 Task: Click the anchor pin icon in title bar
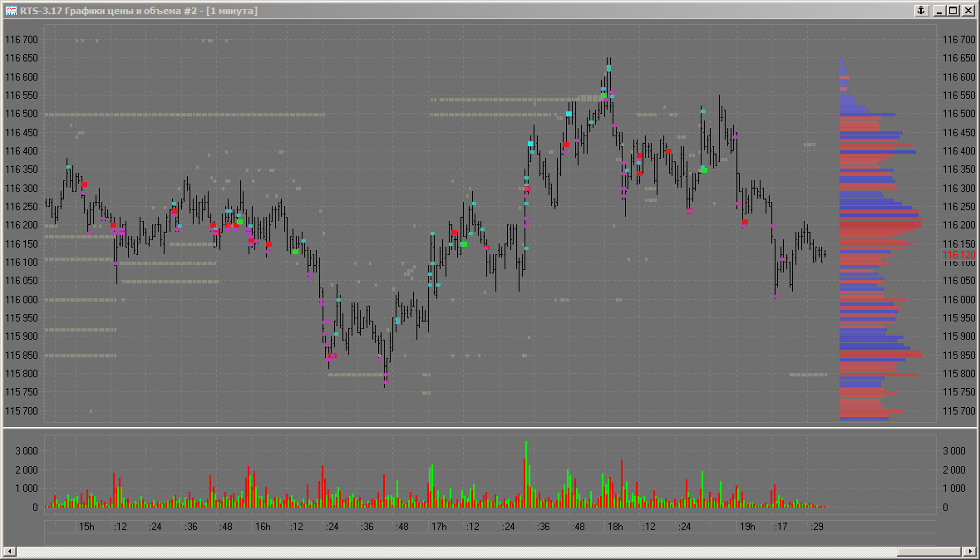pyautogui.click(x=920, y=11)
